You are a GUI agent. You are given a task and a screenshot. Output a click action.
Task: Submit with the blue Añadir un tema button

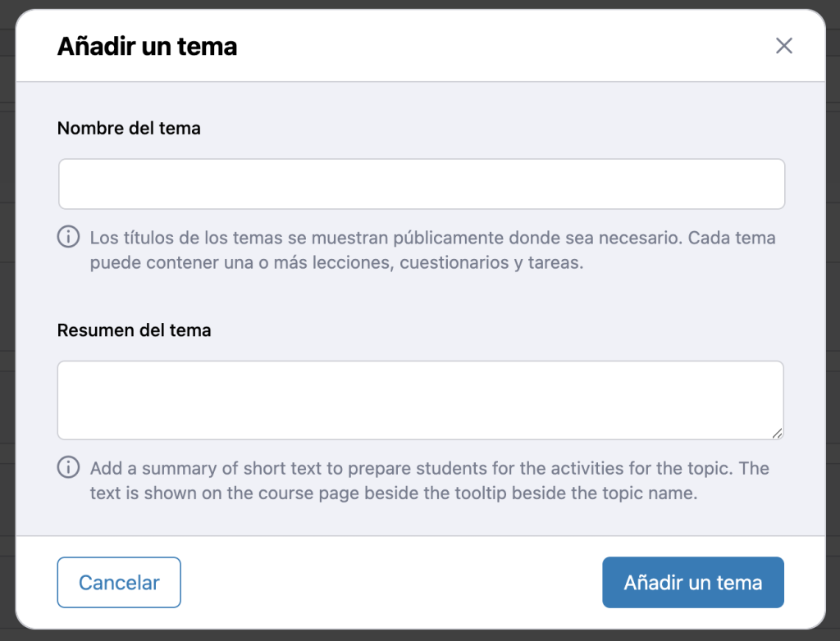(692, 583)
